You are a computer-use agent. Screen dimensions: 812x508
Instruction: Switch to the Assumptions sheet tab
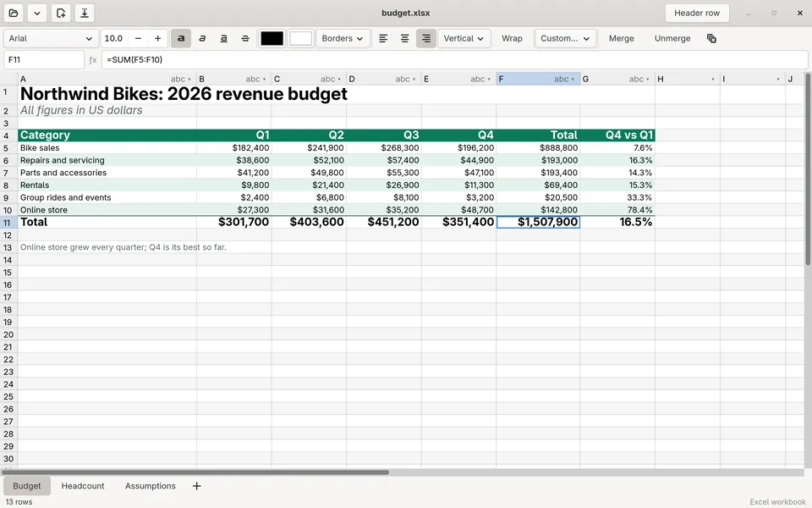coord(151,486)
